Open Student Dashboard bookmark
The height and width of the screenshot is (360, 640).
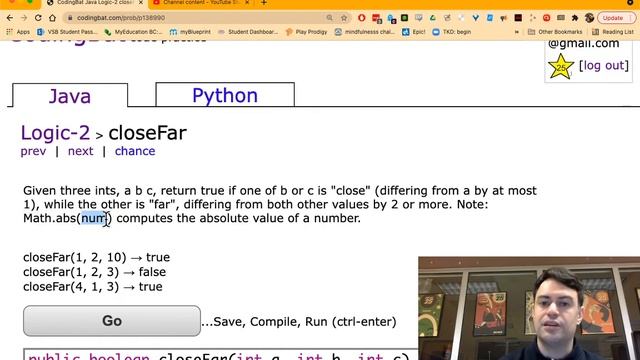pos(248,32)
